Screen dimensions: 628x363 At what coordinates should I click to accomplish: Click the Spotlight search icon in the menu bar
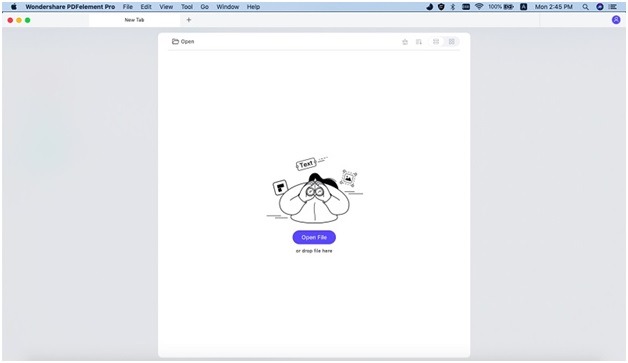pyautogui.click(x=586, y=7)
